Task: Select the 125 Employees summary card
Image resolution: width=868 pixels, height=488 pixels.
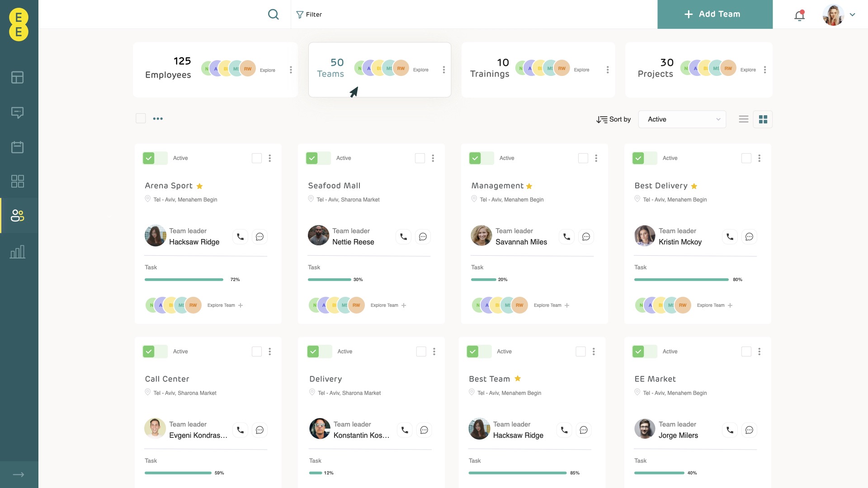Action: pyautogui.click(x=215, y=70)
